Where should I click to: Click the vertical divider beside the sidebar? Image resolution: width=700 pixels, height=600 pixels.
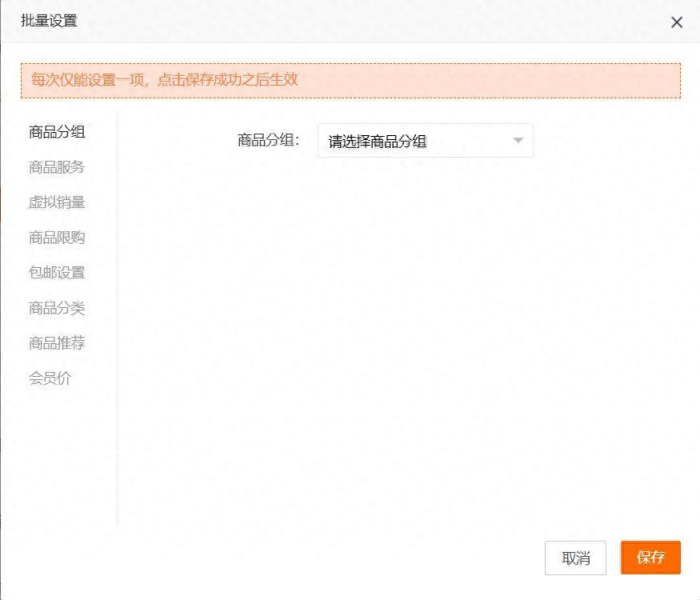pos(117,320)
